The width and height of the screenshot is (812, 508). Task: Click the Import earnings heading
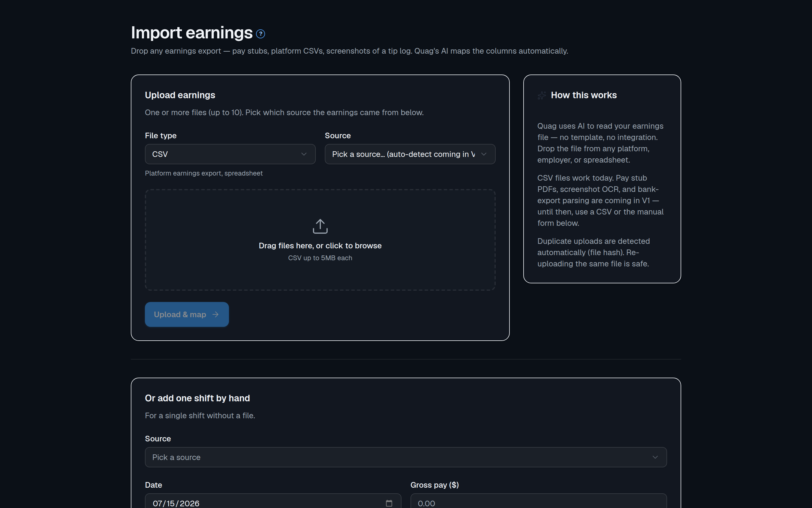192,32
